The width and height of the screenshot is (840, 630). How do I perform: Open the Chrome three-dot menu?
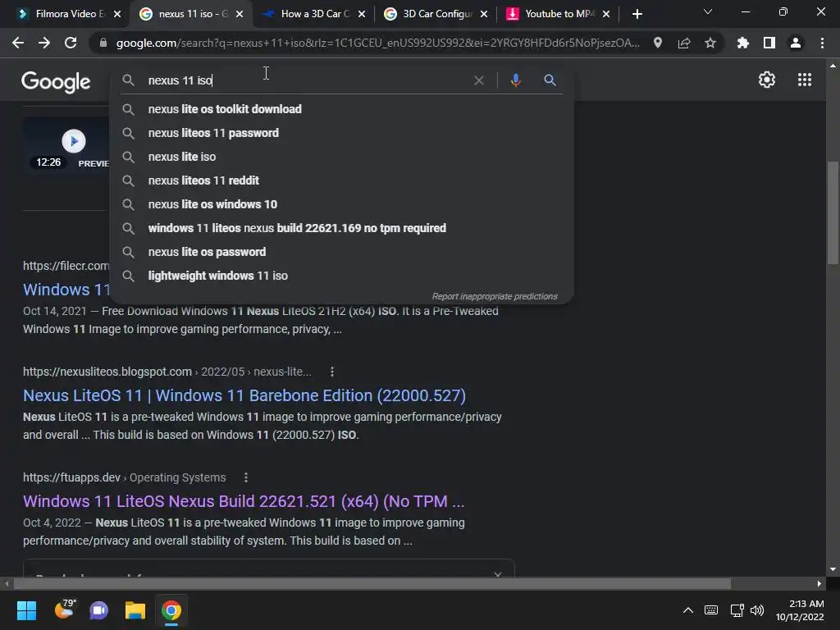822,43
